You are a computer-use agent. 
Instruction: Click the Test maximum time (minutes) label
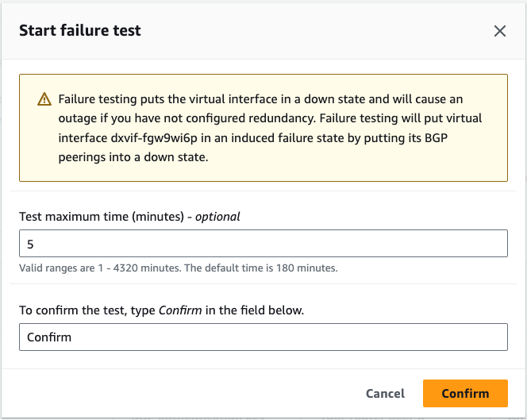pyautogui.click(x=108, y=216)
